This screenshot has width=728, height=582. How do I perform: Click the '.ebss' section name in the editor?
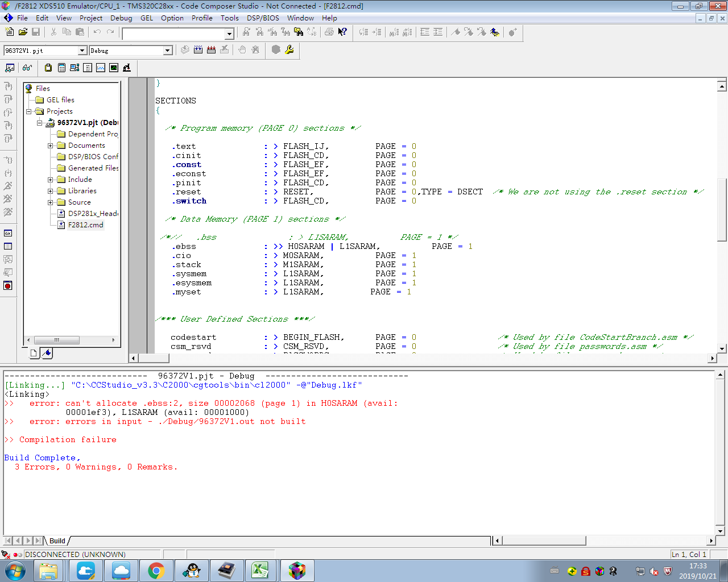pos(185,247)
